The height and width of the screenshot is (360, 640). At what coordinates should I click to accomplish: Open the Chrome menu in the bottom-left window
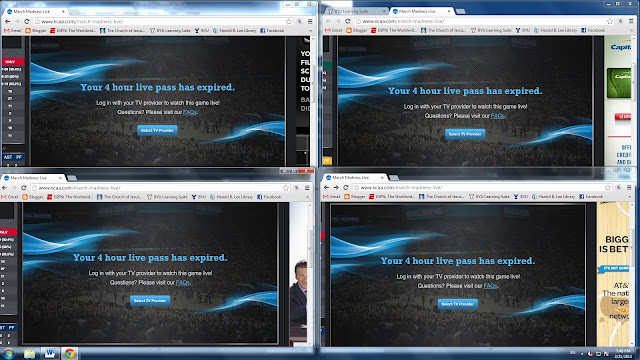click(x=307, y=188)
